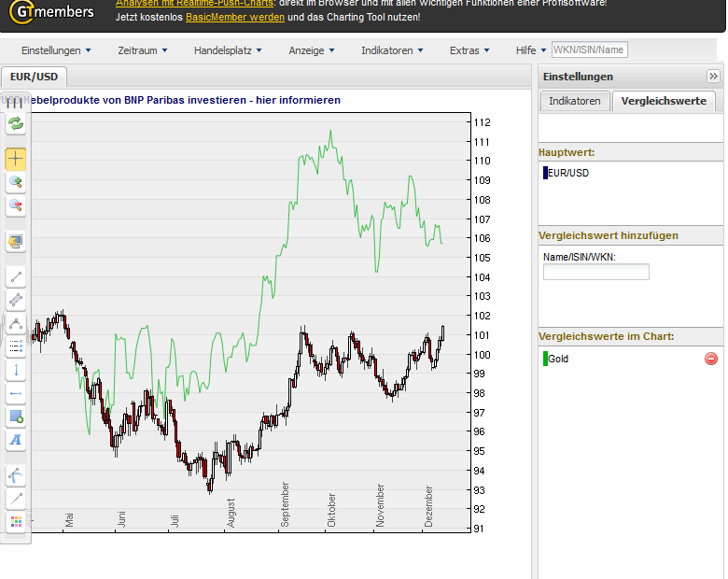
Task: Collapse Einstellungen panel with double-arrow icon
Action: 713,77
